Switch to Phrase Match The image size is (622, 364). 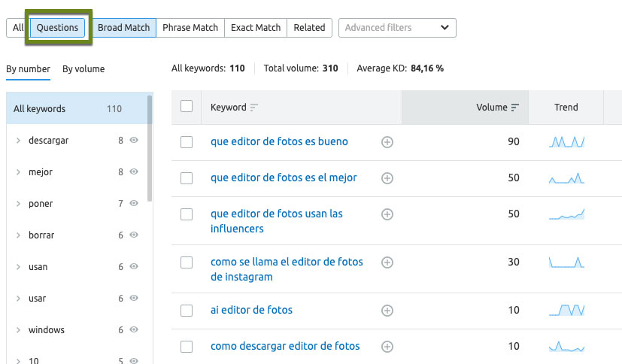point(190,28)
